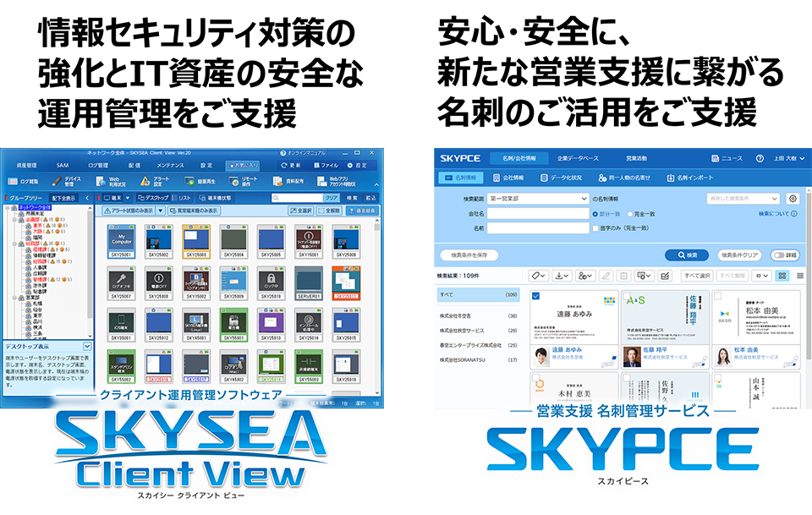Check the 木村 恵美 business card checkbox
This screenshot has width=812, height=515.
(x=536, y=378)
